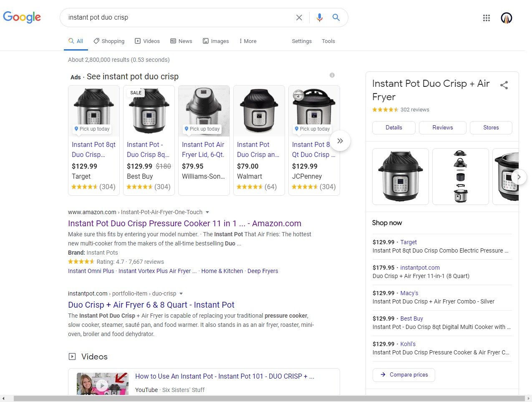Click into the search input field
The height and width of the screenshot is (402, 532).
pos(179,18)
